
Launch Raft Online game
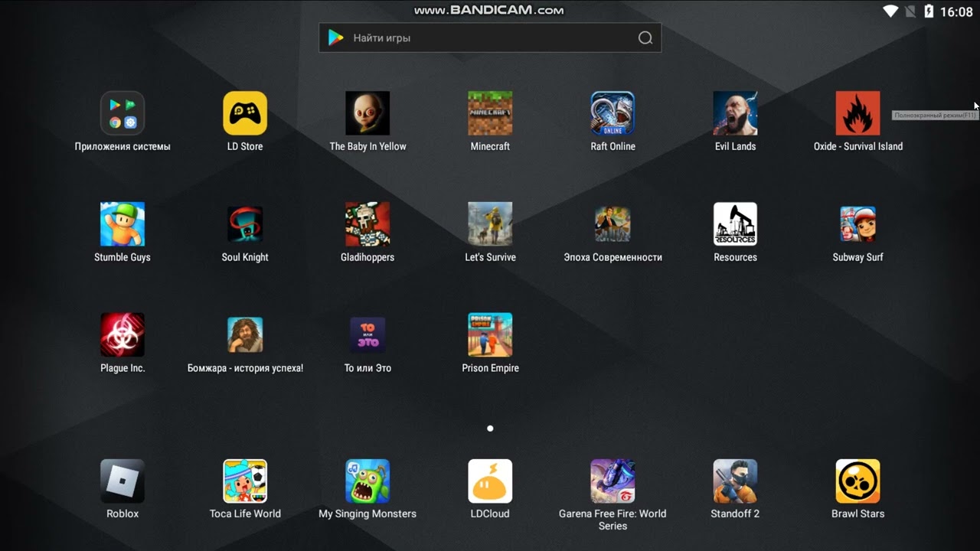(612, 113)
